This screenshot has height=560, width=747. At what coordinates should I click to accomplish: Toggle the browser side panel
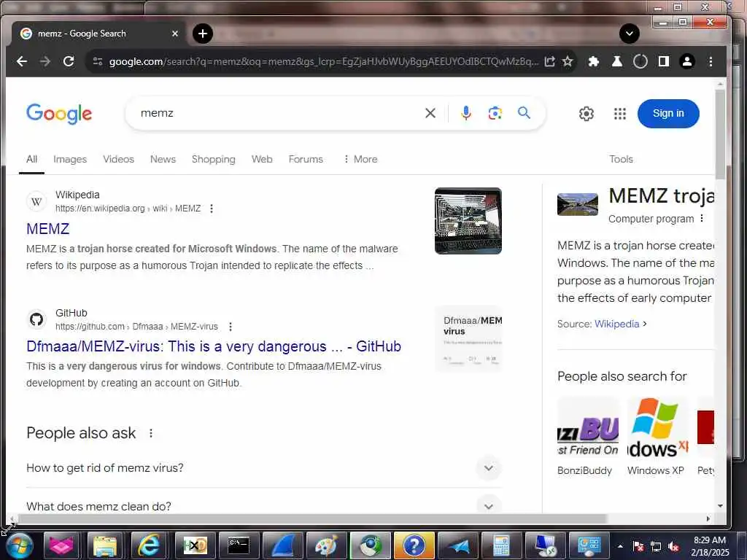[664, 61]
